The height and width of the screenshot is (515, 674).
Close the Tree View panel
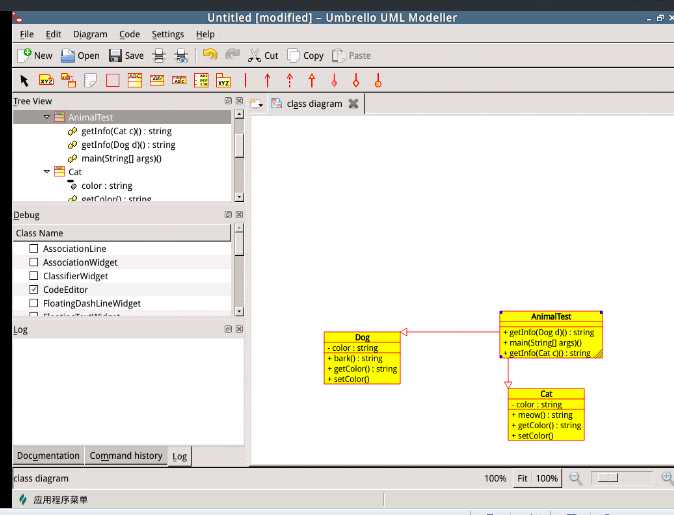pos(239,101)
